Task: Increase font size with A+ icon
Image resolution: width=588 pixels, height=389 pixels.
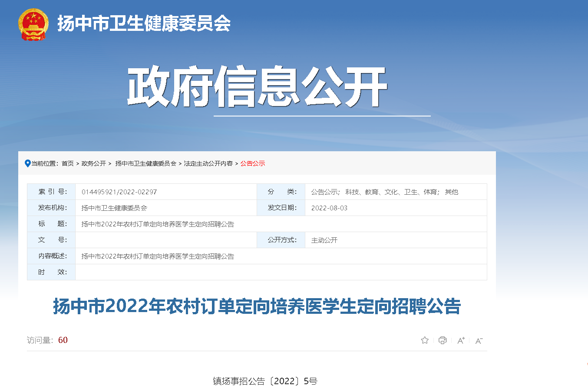Action: click(x=461, y=340)
